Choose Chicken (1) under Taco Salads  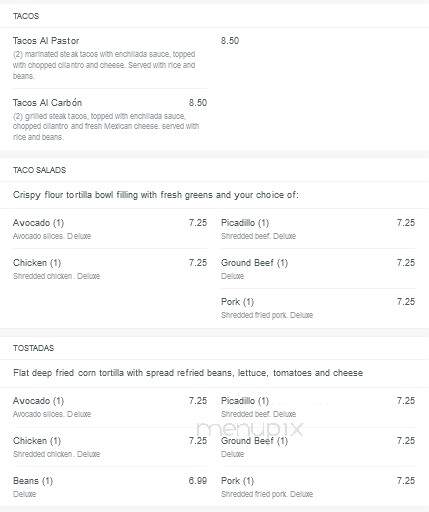[37, 263]
